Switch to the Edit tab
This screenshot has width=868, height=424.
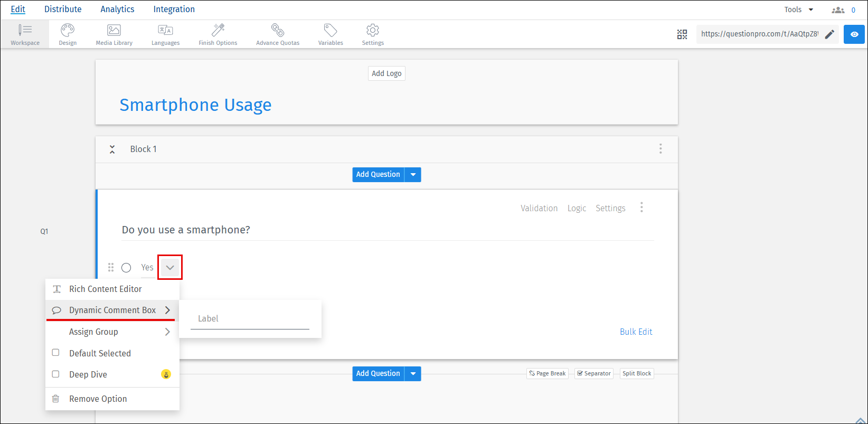18,10
